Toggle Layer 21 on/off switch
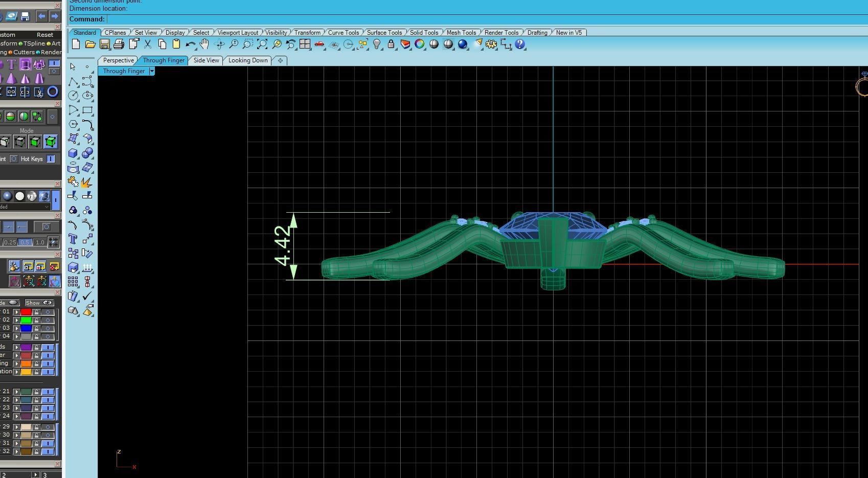 pyautogui.click(x=48, y=392)
